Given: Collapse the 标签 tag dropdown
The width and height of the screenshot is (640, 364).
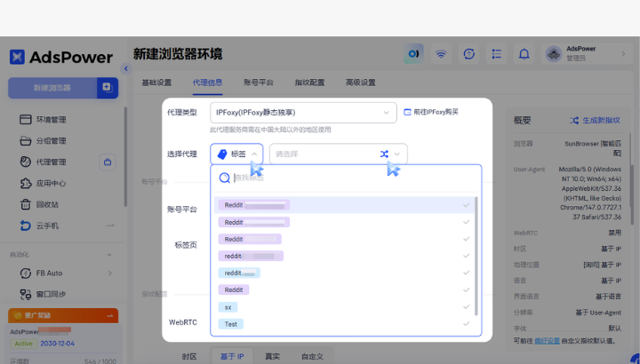Looking at the screenshot, I should click(236, 154).
